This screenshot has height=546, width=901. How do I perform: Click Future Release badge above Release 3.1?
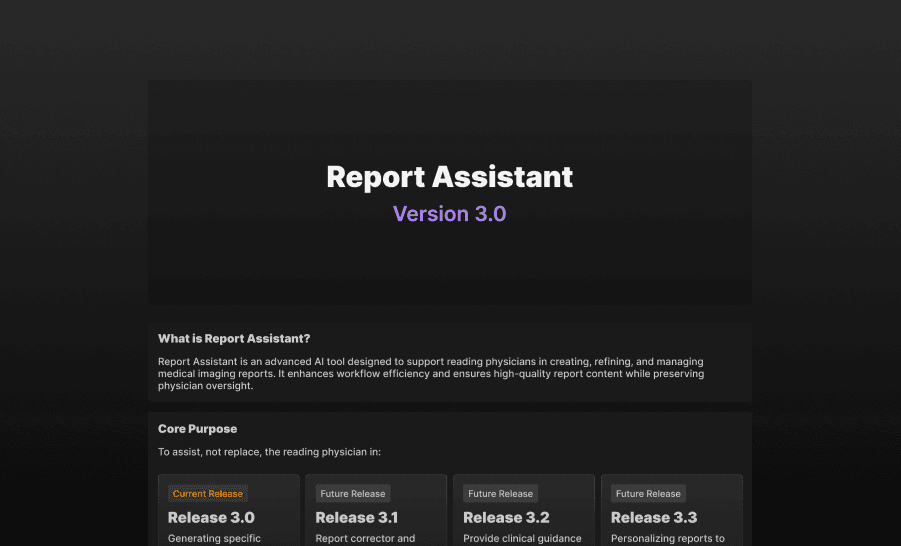(353, 494)
